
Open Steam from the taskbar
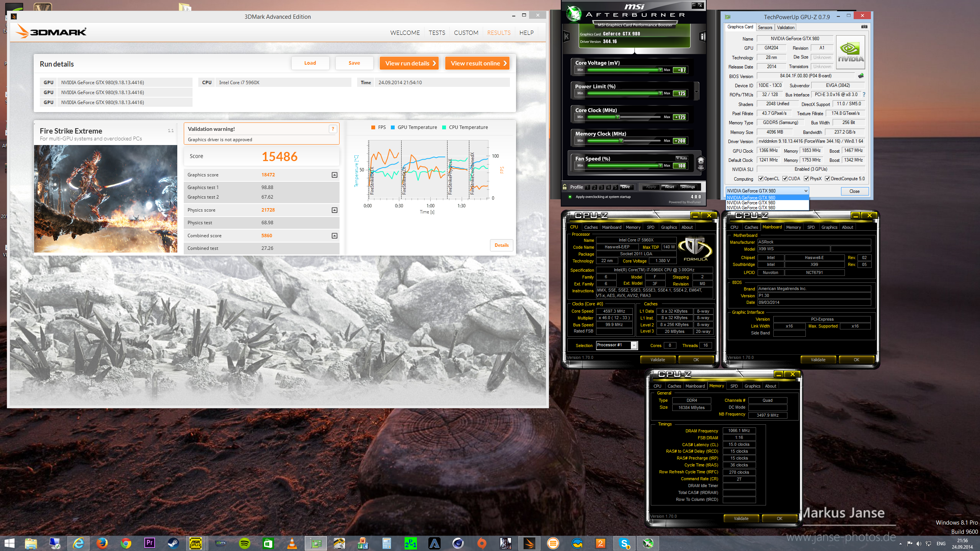coord(173,543)
